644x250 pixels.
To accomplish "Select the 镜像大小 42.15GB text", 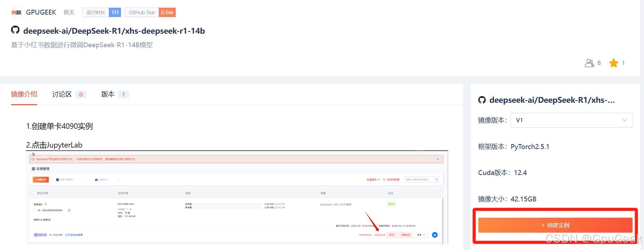I will (507, 199).
